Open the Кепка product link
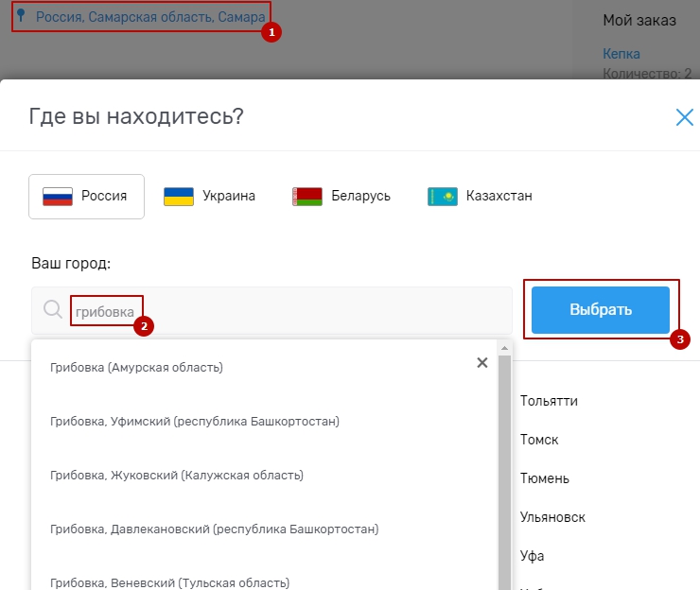The image size is (700, 590). point(621,54)
